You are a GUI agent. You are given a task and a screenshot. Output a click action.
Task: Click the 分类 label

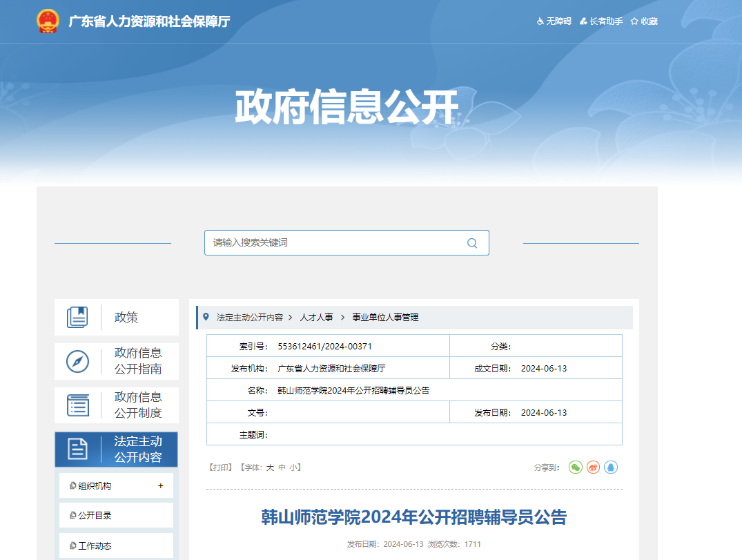501,347
